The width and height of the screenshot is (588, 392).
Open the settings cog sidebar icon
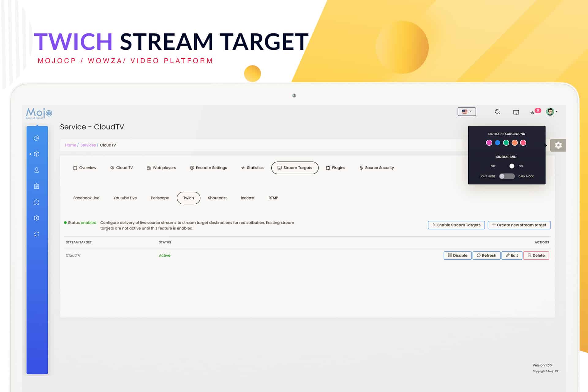(36, 218)
